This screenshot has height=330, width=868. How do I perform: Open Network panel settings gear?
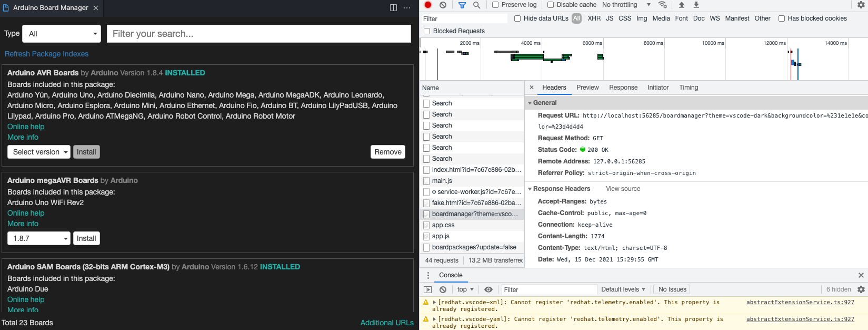pyautogui.click(x=861, y=5)
